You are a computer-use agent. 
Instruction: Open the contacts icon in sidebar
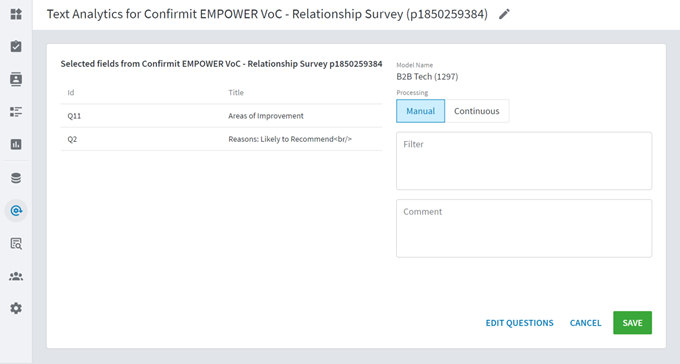click(16, 79)
